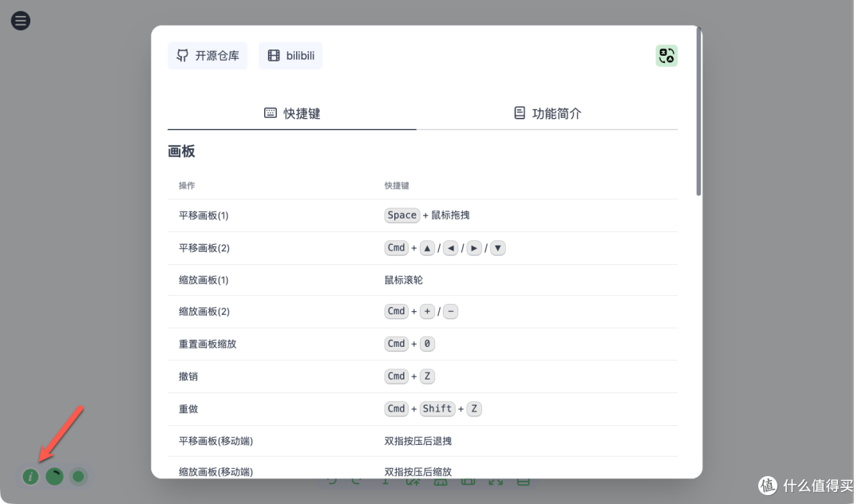
Task: Click the 0 key chip
Action: pos(427,344)
